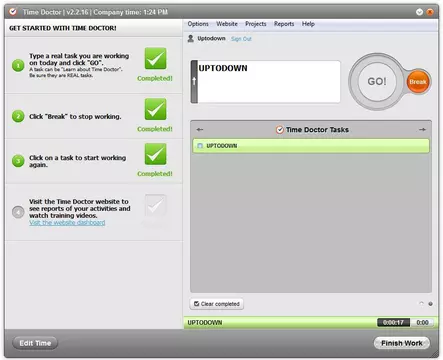Select the UPTODOWN task row
The width and height of the screenshot is (443, 360).
click(x=311, y=146)
